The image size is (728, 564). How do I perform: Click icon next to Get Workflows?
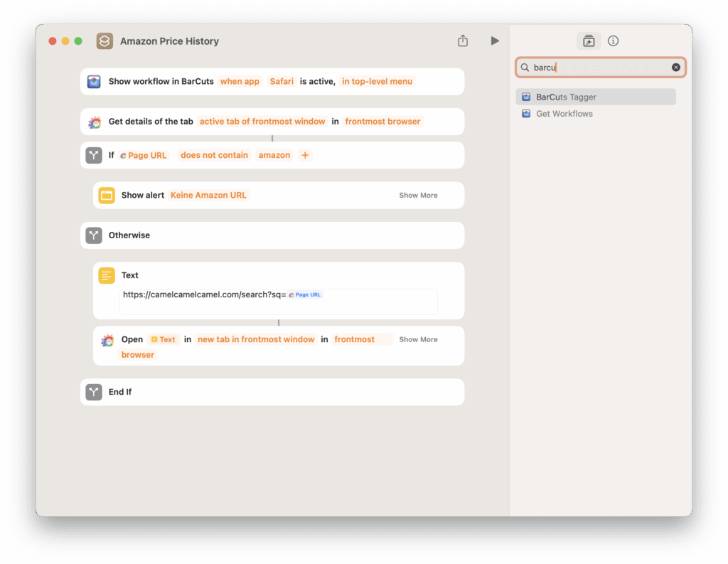click(526, 114)
